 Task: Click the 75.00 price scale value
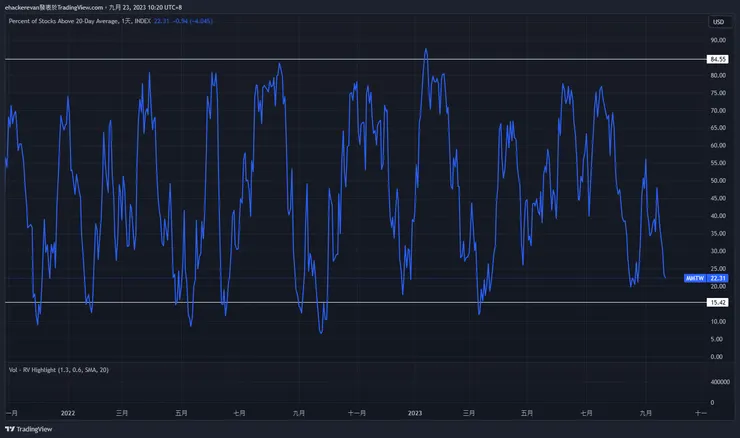[718, 93]
